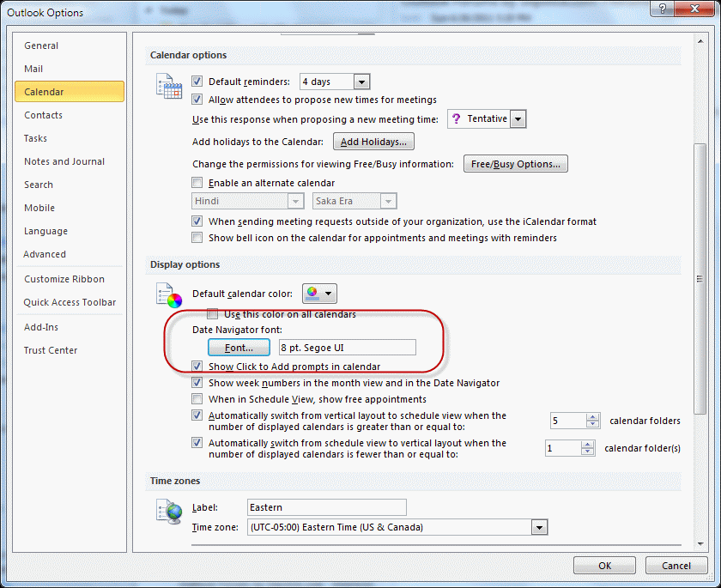
Task: Open the Default reminders 4 days dropdown
Action: [361, 82]
